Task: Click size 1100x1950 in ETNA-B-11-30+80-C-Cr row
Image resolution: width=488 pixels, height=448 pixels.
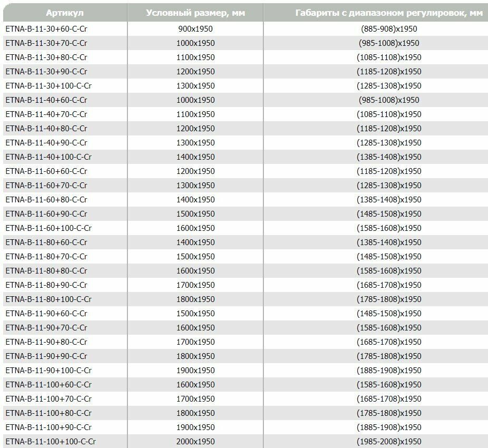Action: click(x=196, y=57)
